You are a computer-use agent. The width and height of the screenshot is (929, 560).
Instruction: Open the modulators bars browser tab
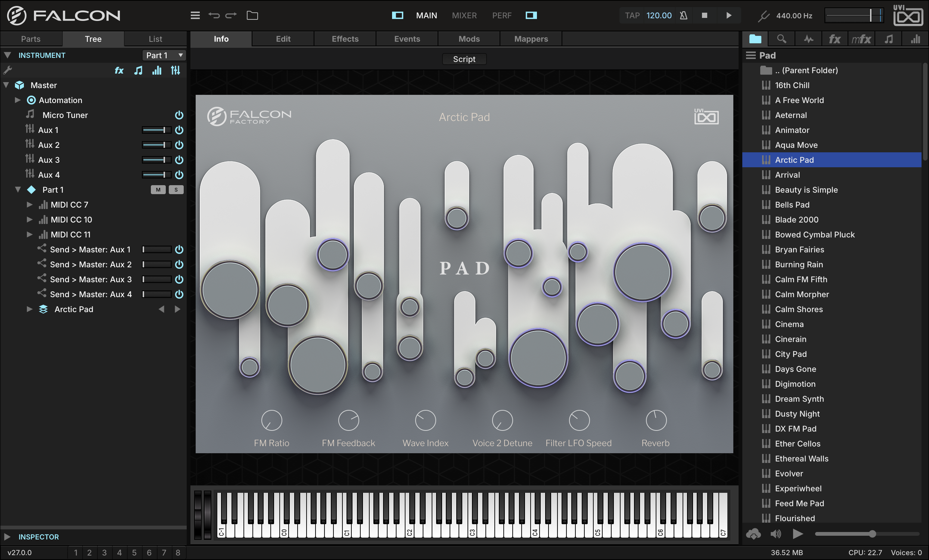coord(916,39)
